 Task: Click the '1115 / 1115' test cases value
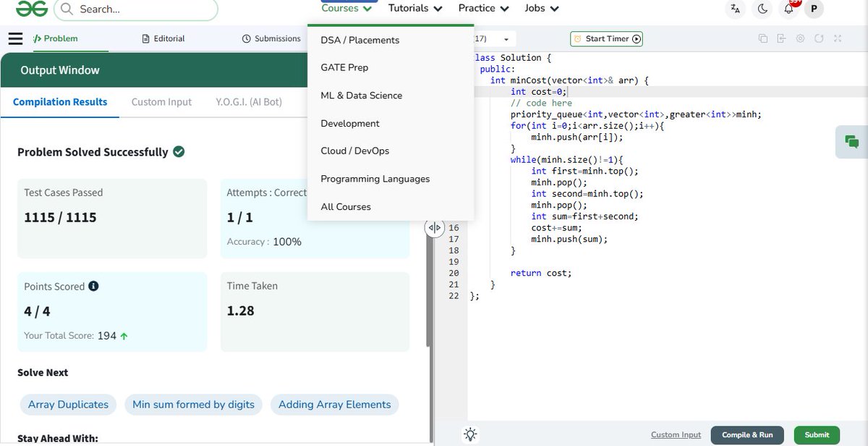coord(60,217)
